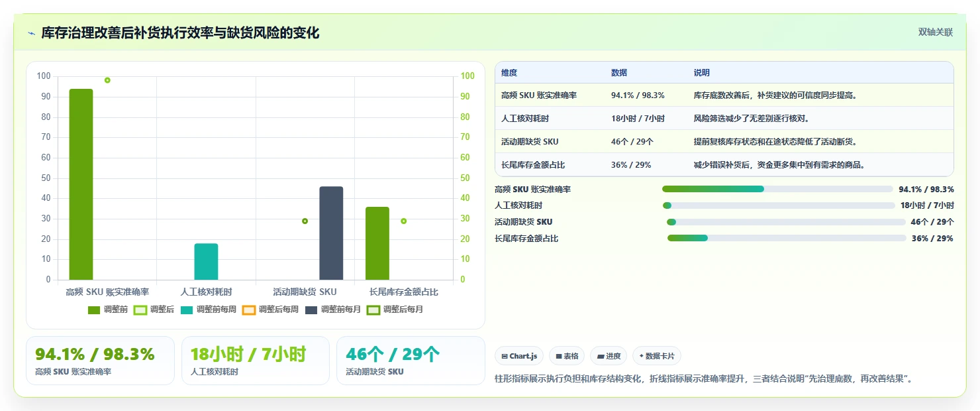Click table cell 36% / 29%
This screenshot has height=411, width=980.
click(631, 165)
